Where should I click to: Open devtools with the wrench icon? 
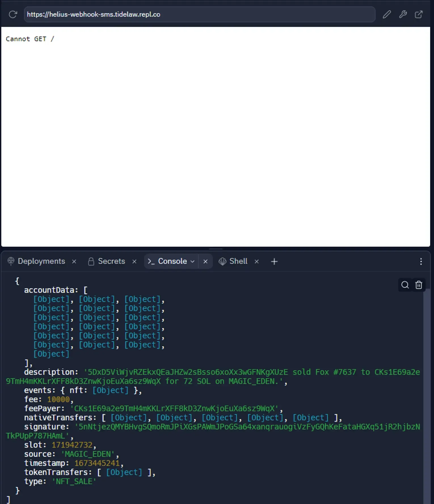click(x=403, y=14)
